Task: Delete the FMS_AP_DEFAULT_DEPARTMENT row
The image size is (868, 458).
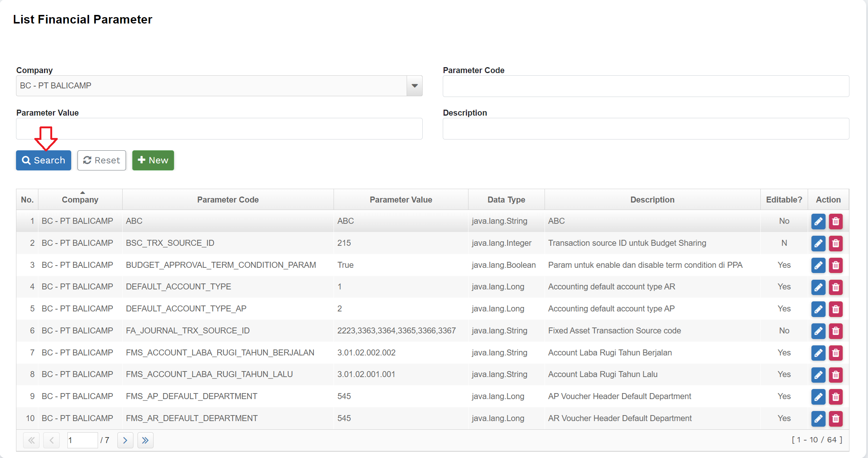Action: click(836, 397)
